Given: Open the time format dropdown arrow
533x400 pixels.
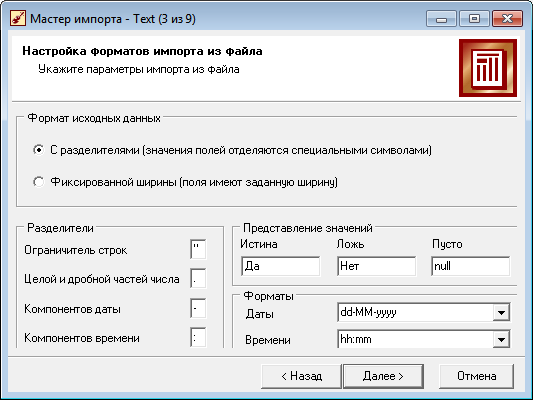Looking at the screenshot, I should point(501,339).
